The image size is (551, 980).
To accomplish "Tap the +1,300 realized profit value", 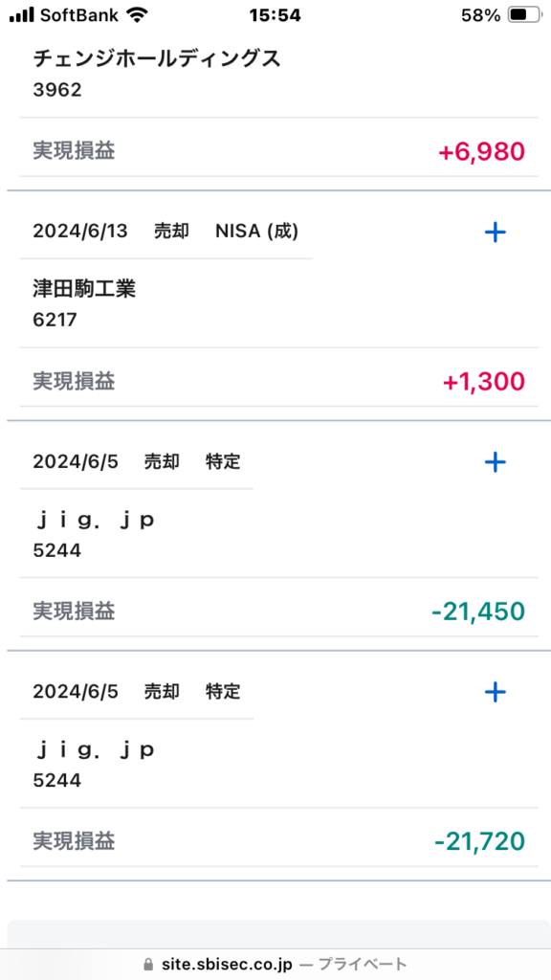I will point(484,382).
